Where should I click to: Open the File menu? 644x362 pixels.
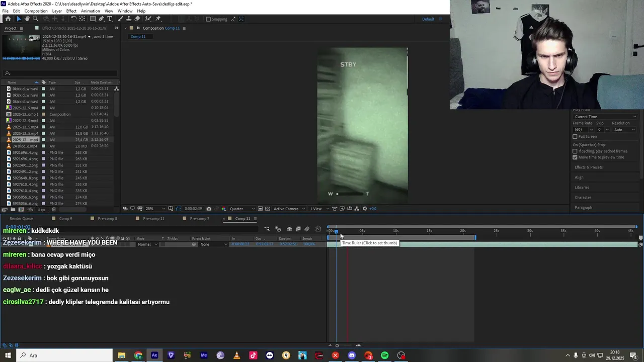[5, 11]
